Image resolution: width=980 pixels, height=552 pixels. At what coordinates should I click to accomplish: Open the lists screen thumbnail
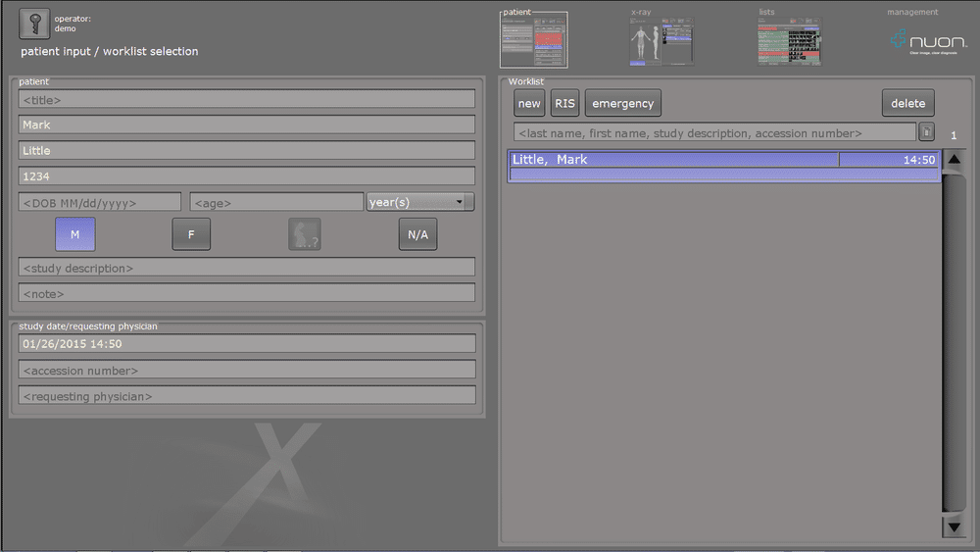click(x=789, y=41)
